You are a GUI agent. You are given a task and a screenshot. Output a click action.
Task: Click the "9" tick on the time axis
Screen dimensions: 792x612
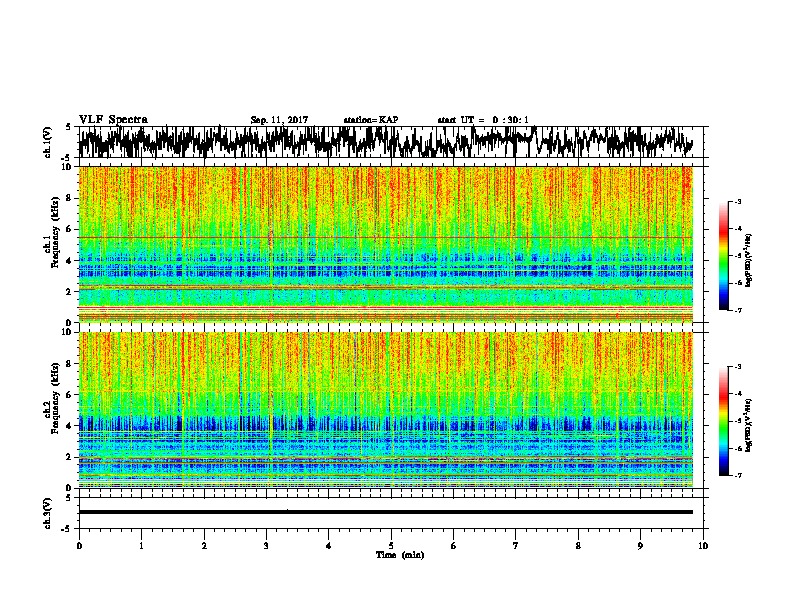[x=640, y=546]
